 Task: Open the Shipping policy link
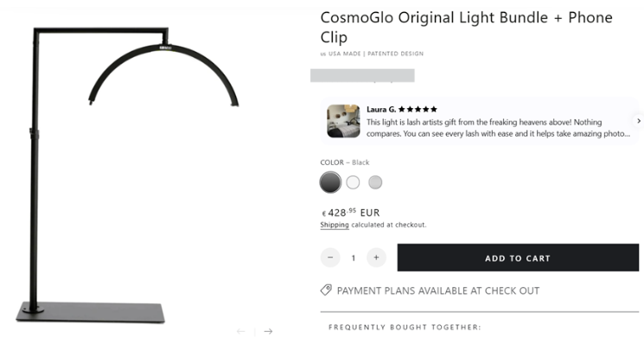[335, 225]
